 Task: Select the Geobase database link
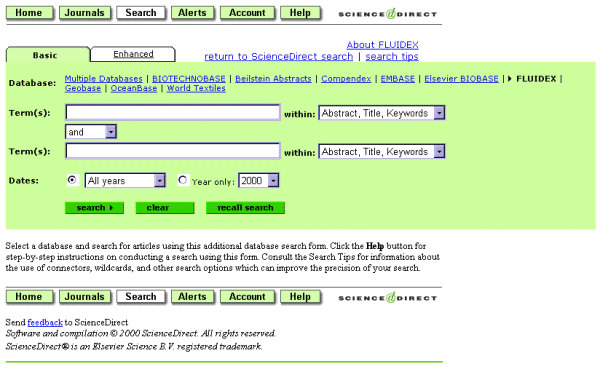click(83, 88)
